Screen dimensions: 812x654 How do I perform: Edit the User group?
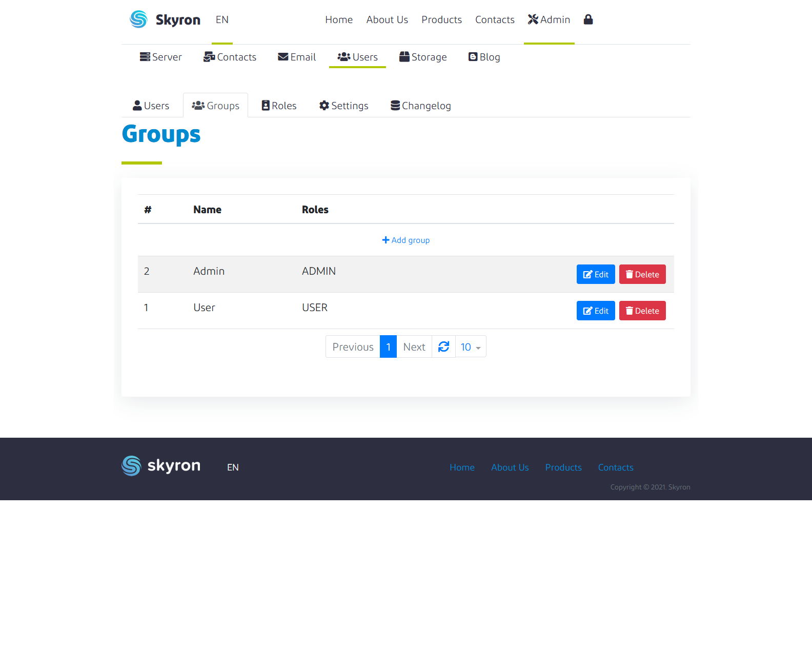(x=596, y=311)
